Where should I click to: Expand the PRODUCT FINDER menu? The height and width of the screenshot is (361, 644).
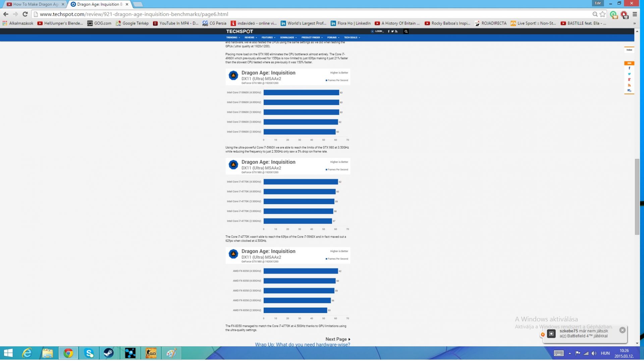pyautogui.click(x=312, y=38)
